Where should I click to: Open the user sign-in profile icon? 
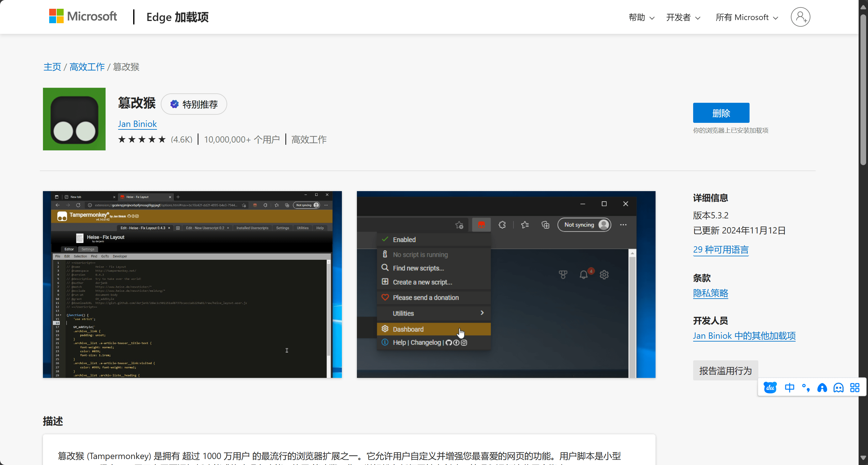pos(800,17)
